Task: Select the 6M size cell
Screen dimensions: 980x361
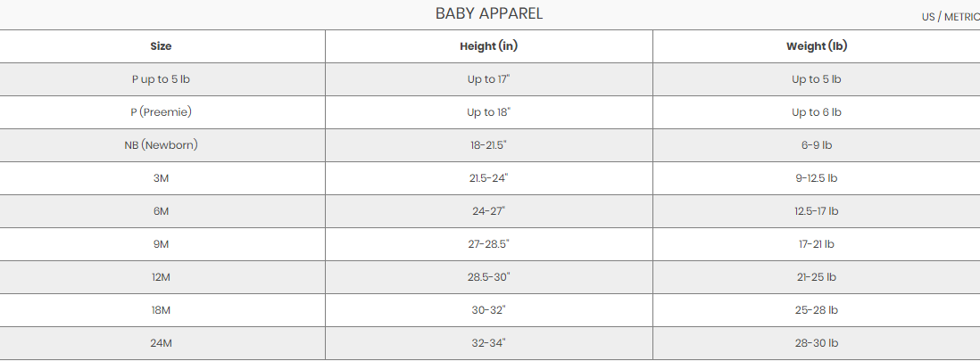Action: coord(162,211)
